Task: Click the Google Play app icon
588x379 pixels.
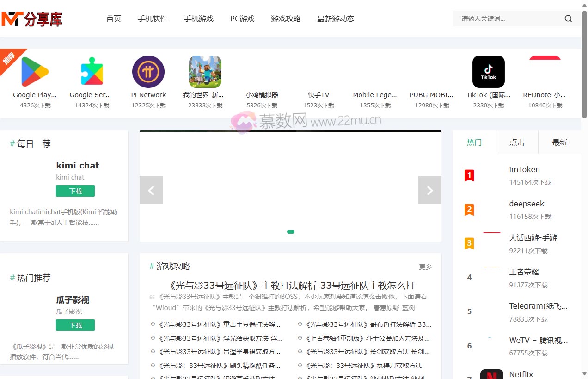Action: click(x=35, y=72)
